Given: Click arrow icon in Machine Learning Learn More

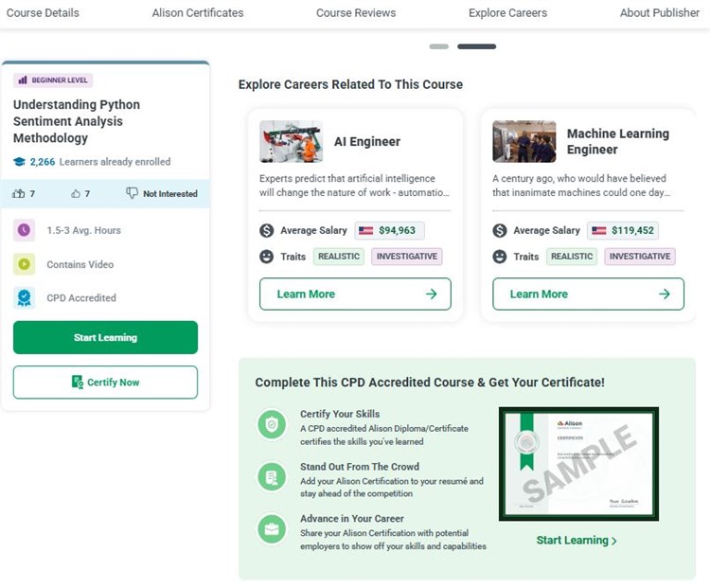Looking at the screenshot, I should tap(665, 294).
